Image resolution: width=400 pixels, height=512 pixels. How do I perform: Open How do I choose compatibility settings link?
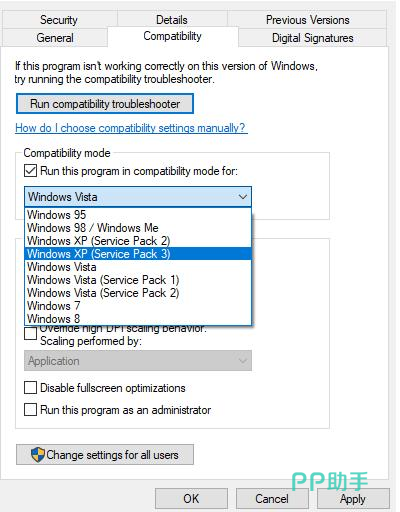(131, 128)
